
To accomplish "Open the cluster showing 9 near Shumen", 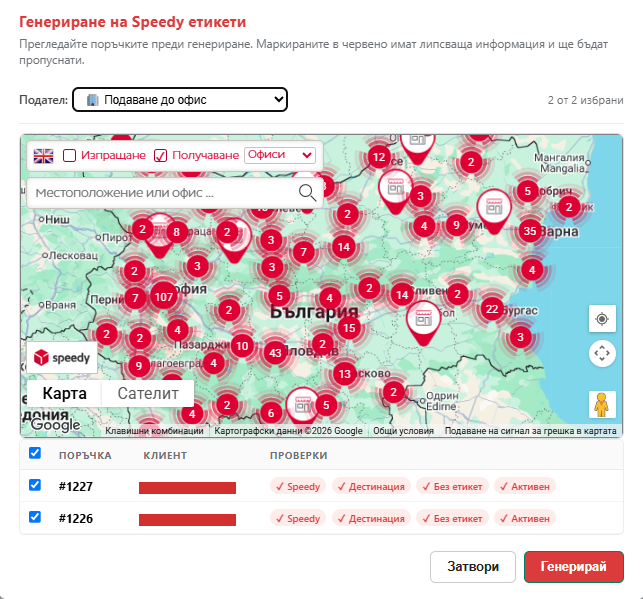I will [456, 225].
